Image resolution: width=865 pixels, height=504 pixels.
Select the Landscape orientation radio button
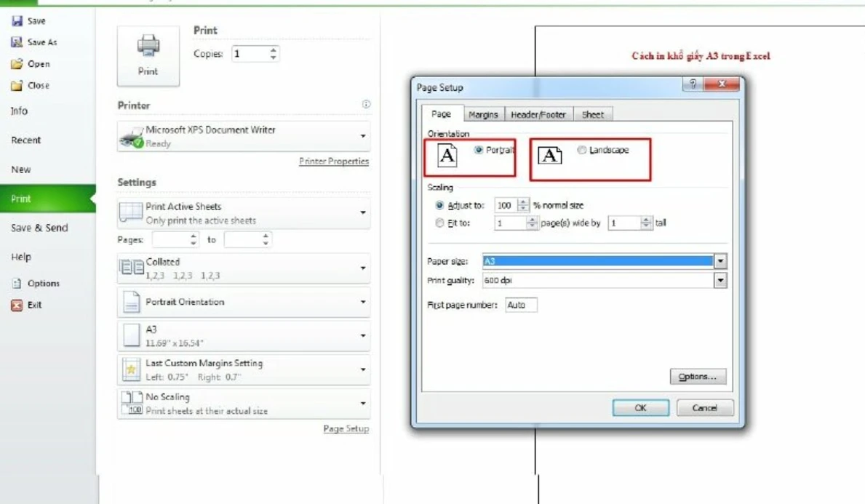[x=582, y=150]
